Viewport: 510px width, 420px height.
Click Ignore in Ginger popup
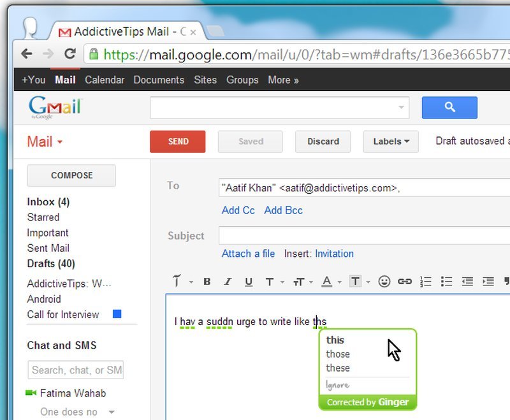pos(338,385)
